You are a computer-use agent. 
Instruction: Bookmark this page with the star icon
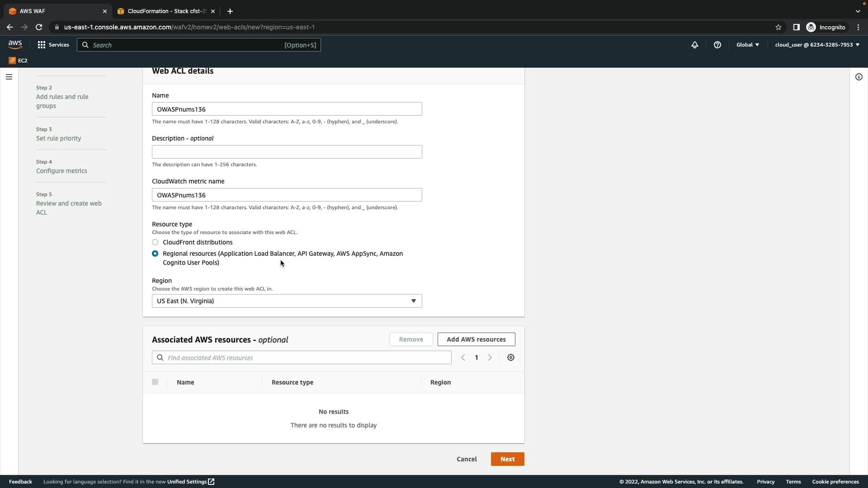pyautogui.click(x=778, y=27)
